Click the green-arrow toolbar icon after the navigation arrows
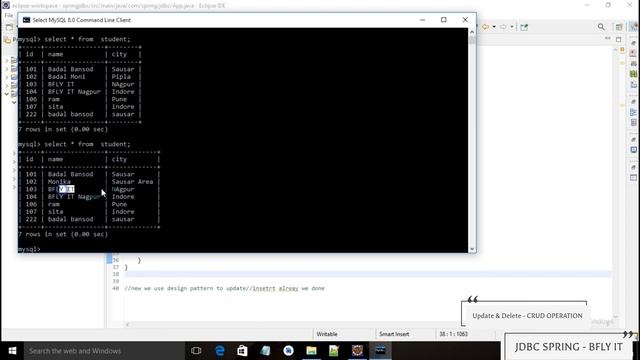Viewport: 640px width, 360px height. [524, 27]
